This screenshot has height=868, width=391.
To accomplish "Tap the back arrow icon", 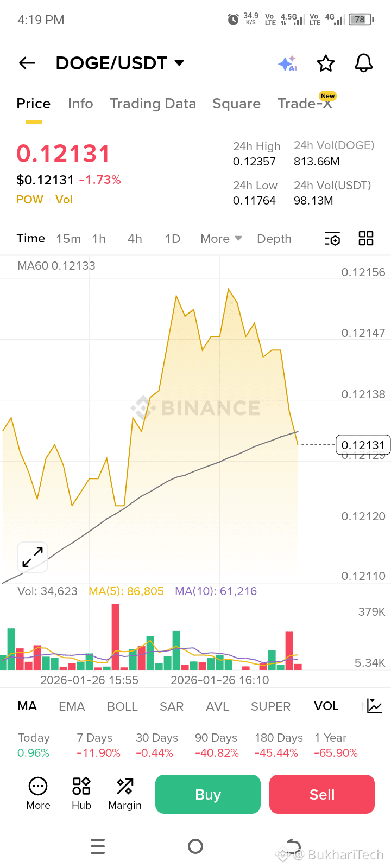I will (x=27, y=63).
